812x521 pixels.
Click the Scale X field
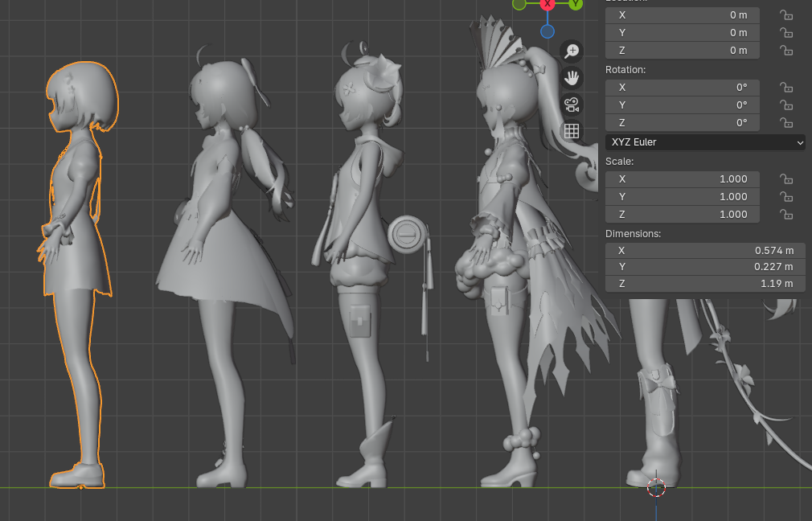(682, 179)
